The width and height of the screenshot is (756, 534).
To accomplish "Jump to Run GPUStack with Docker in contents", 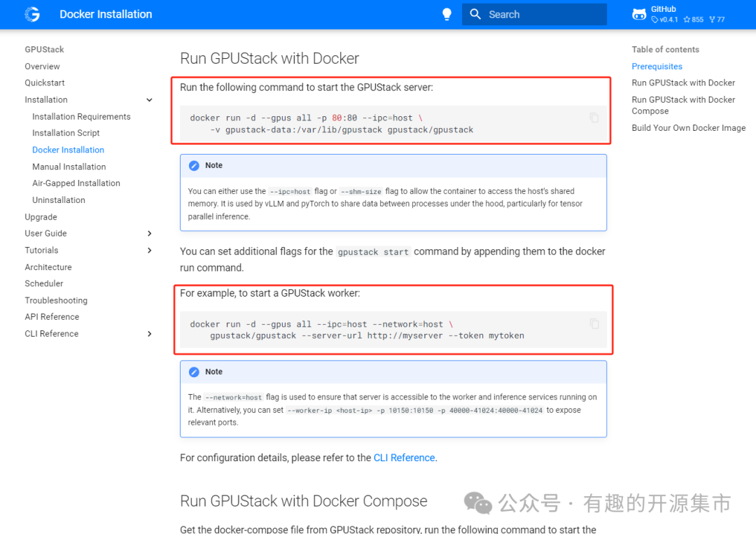I will click(x=683, y=83).
